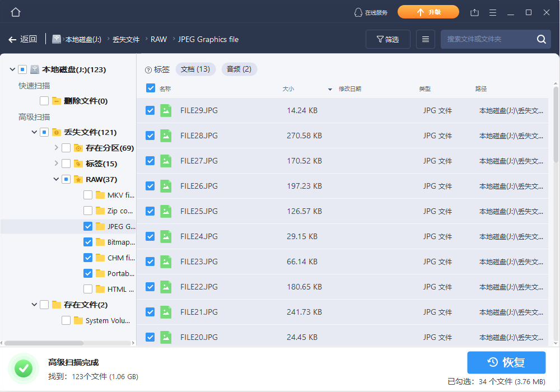560x392 pixels.
Task: Toggle the select-all checkbox in the header row
Action: [150, 88]
